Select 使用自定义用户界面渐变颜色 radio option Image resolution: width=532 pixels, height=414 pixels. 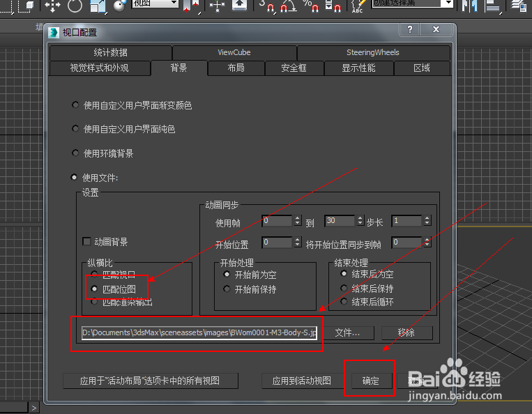[x=75, y=105]
